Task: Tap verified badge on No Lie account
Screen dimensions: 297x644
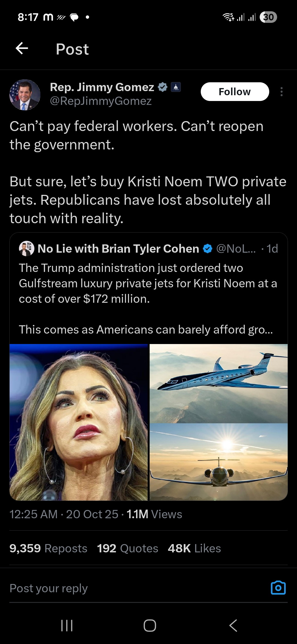Action: pyautogui.click(x=208, y=249)
